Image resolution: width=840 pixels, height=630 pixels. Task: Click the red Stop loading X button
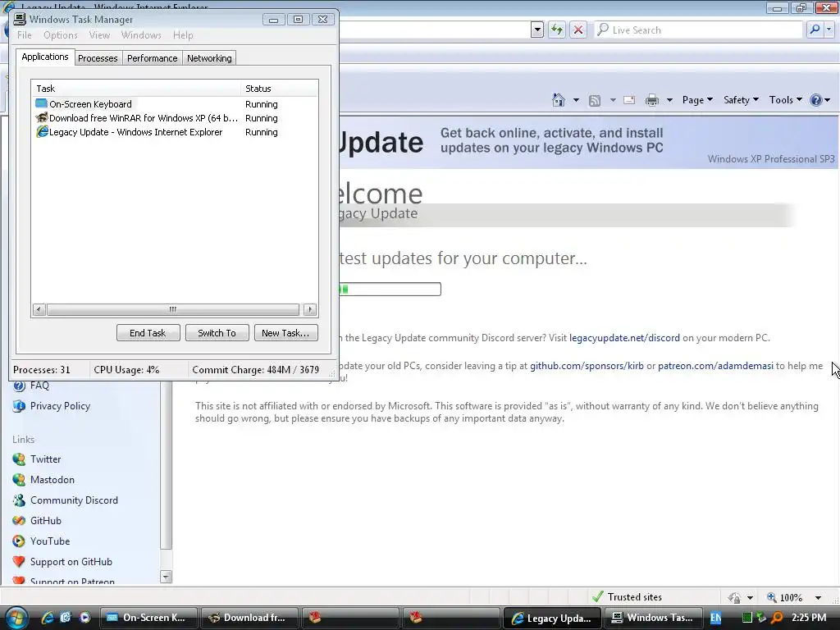578,30
